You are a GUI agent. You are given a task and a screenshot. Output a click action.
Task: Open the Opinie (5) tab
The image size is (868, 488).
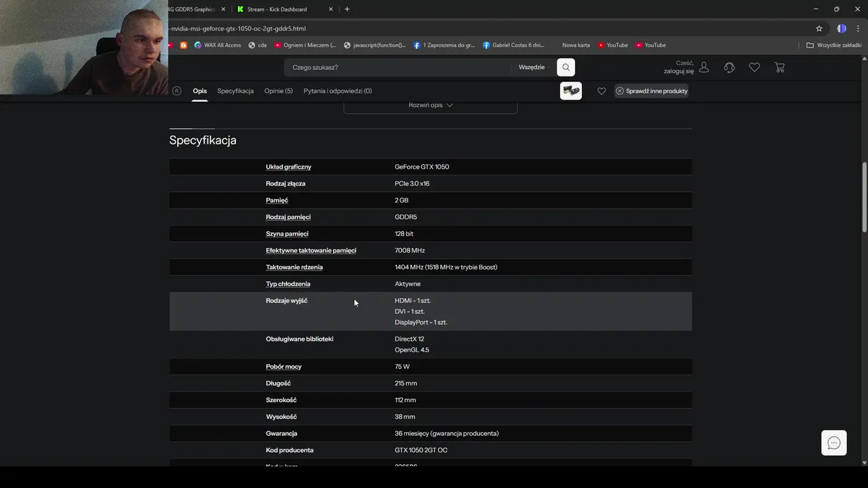(x=279, y=91)
